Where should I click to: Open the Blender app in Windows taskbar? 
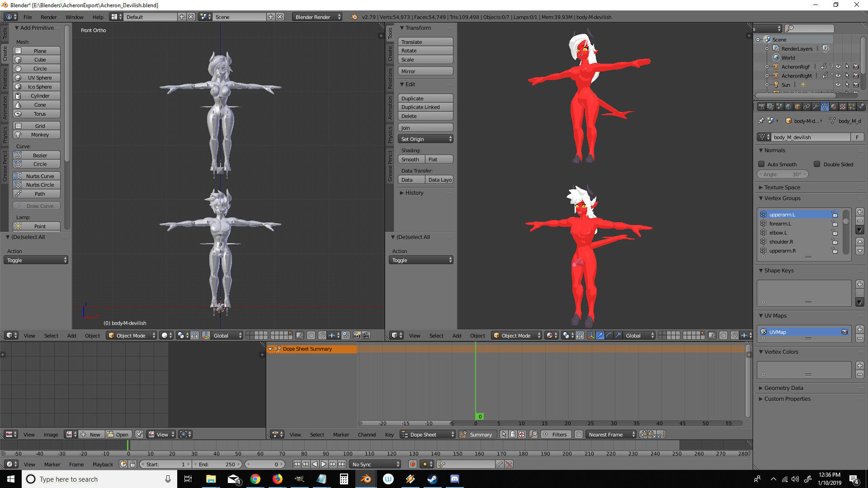point(366,479)
